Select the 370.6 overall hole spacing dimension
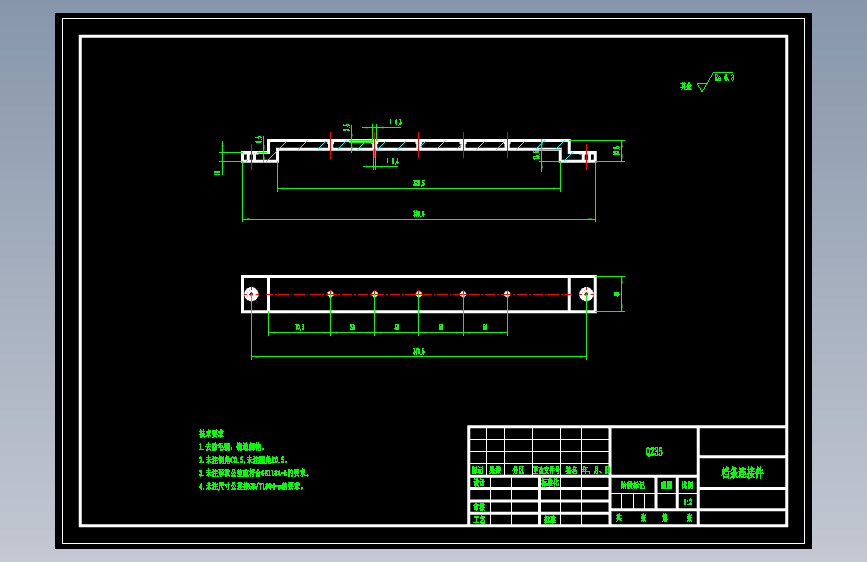The image size is (867, 562). [x=419, y=351]
